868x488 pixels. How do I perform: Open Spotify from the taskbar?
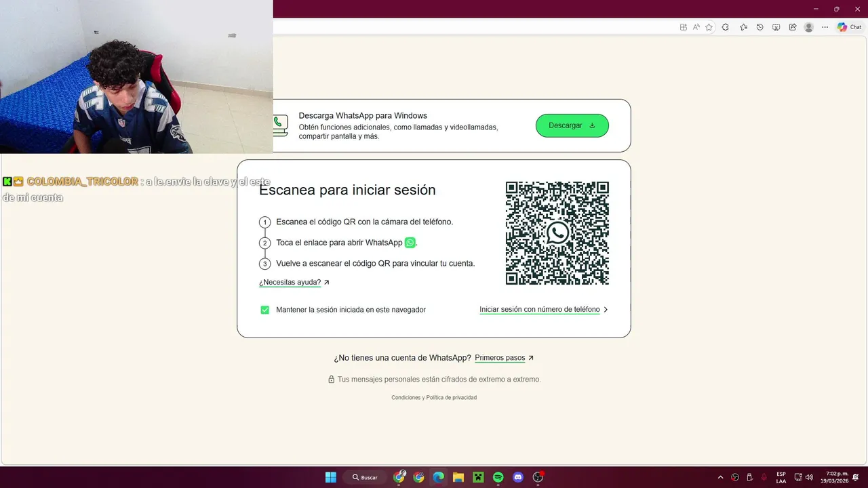pyautogui.click(x=498, y=477)
